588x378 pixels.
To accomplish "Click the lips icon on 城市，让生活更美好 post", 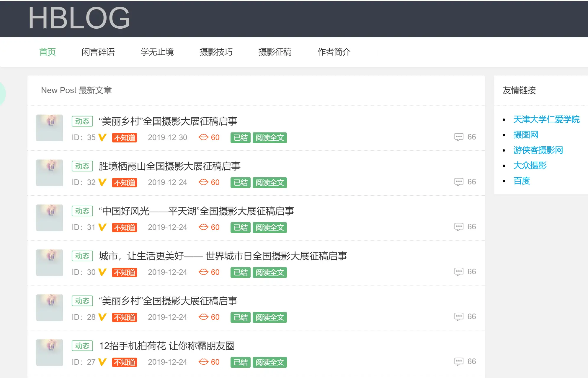I will coord(203,272).
